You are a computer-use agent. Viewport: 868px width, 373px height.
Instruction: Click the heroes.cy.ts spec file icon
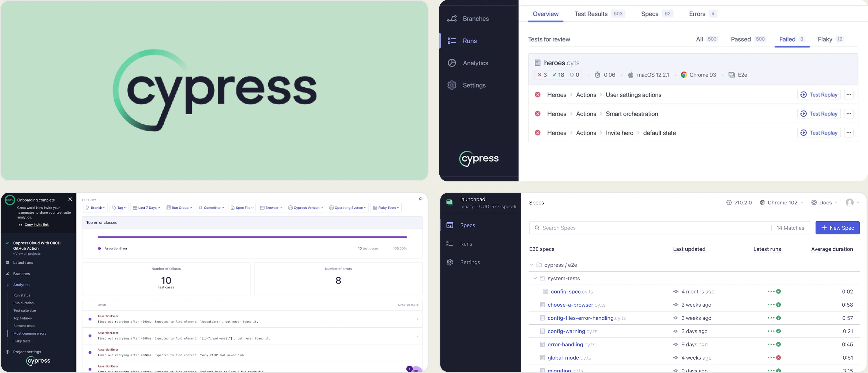click(537, 63)
